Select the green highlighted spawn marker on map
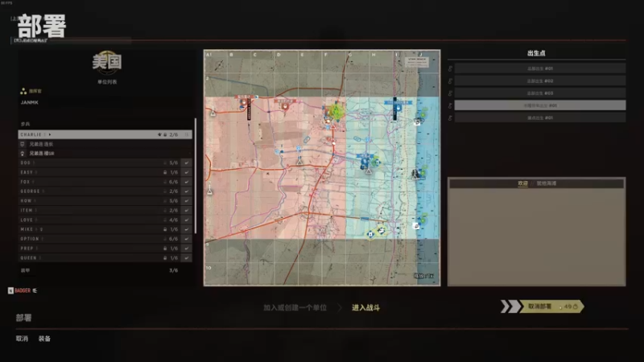Viewport: 644px width, 362px height. click(336, 112)
